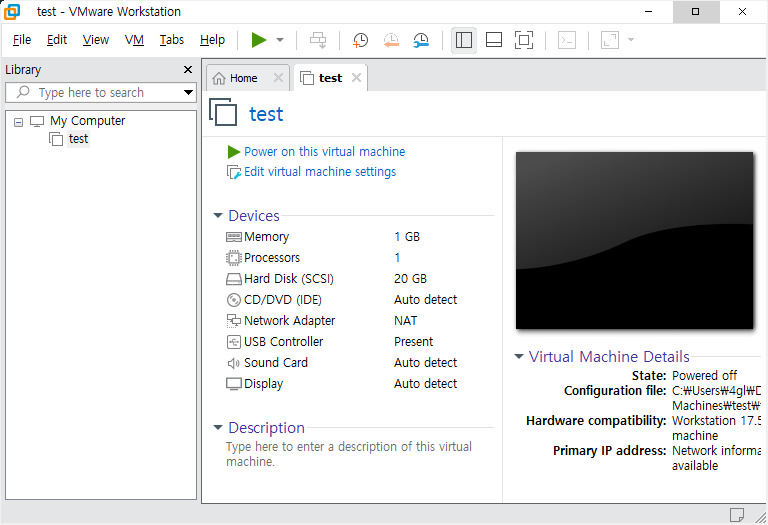Open the power options dropdown arrow
Viewport: 768px width, 525px height.
tap(280, 40)
